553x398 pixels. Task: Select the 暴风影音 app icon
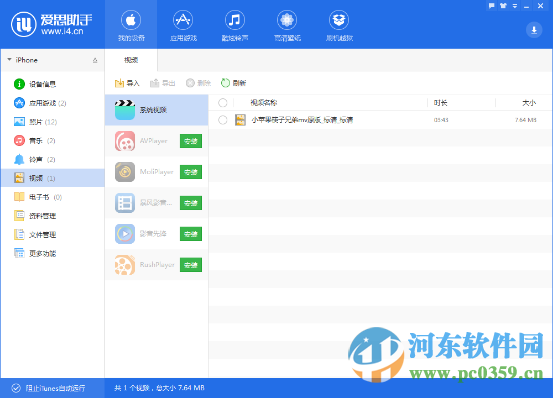(125, 203)
